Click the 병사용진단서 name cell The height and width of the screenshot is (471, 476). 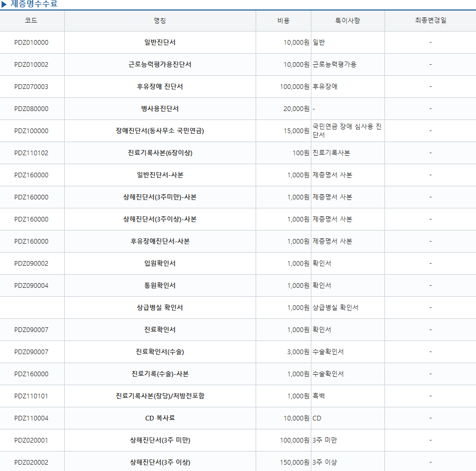160,109
